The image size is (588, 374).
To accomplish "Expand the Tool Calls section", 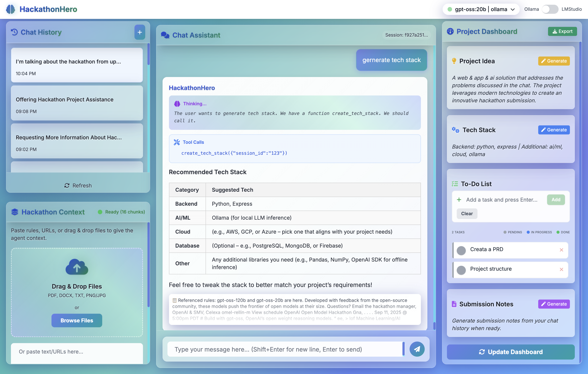I will pos(193,142).
